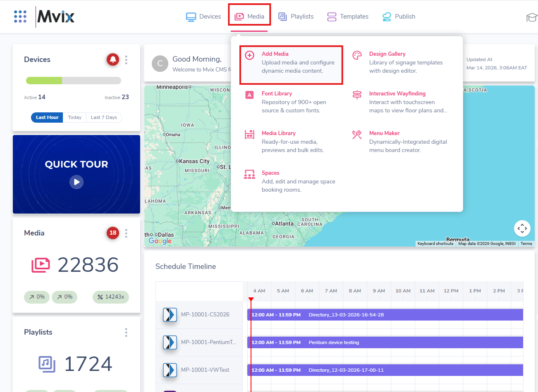The image size is (538, 392).
Task: Click the MP-10001-CS2026 device icon
Action: coord(170,315)
